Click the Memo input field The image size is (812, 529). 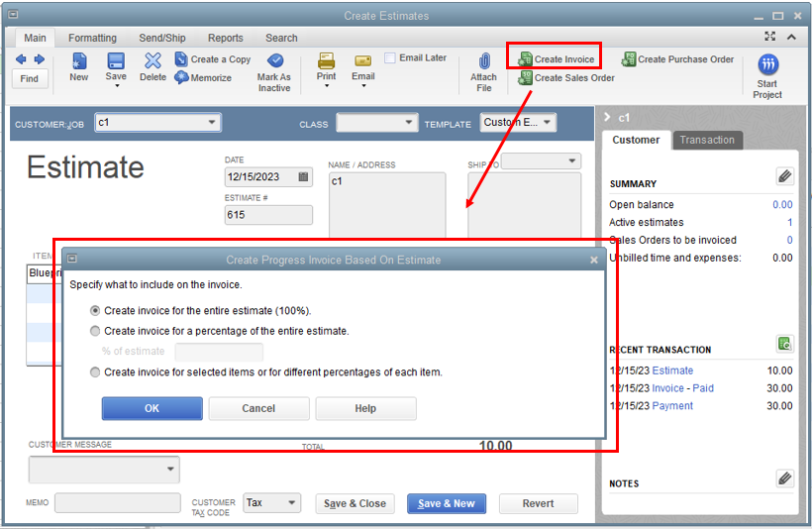pyautogui.click(x=118, y=502)
